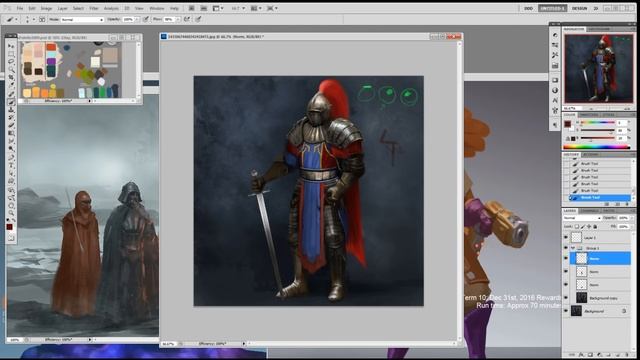The height and width of the screenshot is (360, 640).
Task: Hide the Background copy layer
Action: (566, 298)
